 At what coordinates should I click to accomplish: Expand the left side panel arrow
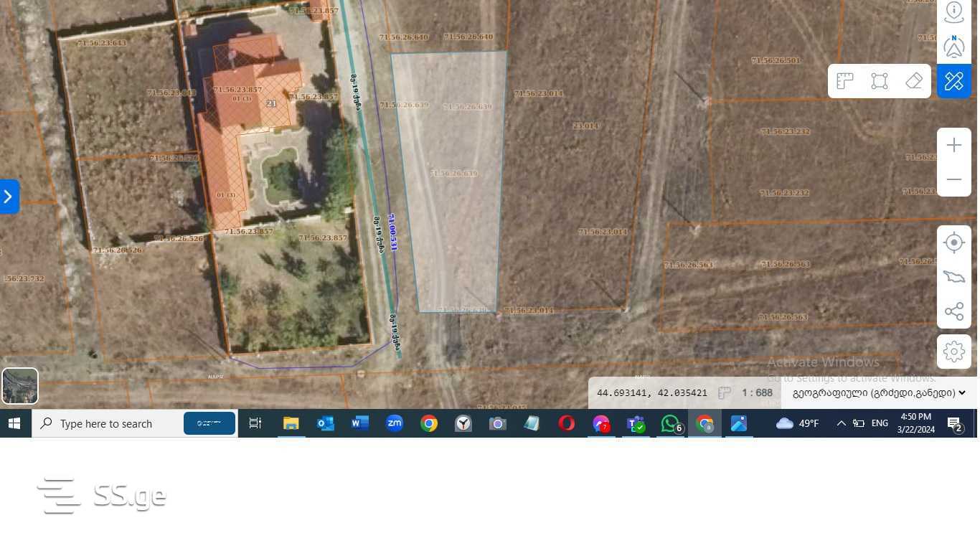[9, 197]
